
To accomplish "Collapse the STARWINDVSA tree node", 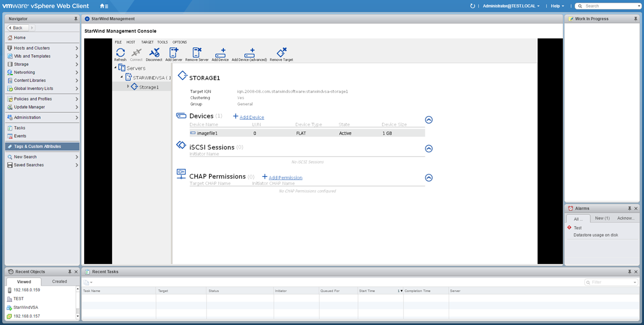I will pyautogui.click(x=122, y=78).
